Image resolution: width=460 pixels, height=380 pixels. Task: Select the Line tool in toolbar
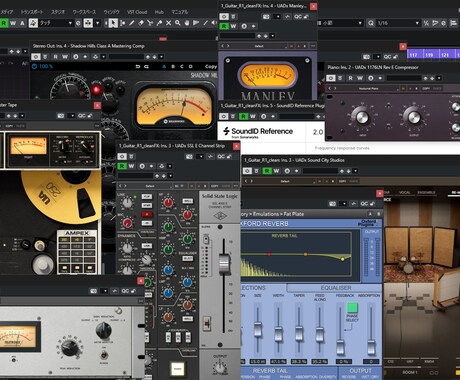coord(205,23)
